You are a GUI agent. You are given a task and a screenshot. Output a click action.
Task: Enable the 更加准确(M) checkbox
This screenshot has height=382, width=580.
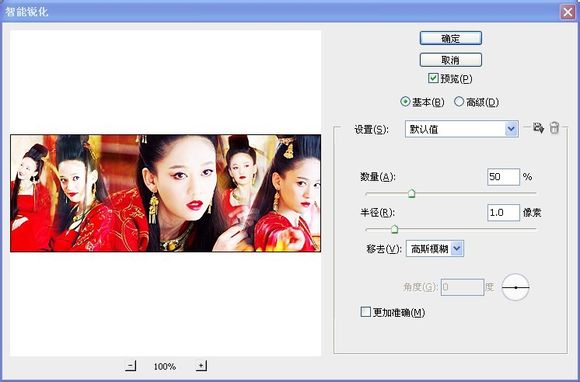tap(365, 311)
